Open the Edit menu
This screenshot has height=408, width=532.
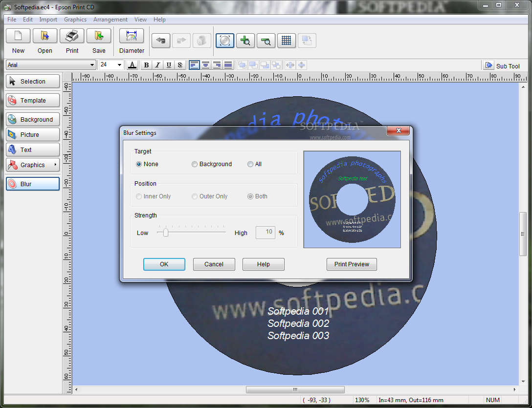tap(28, 20)
